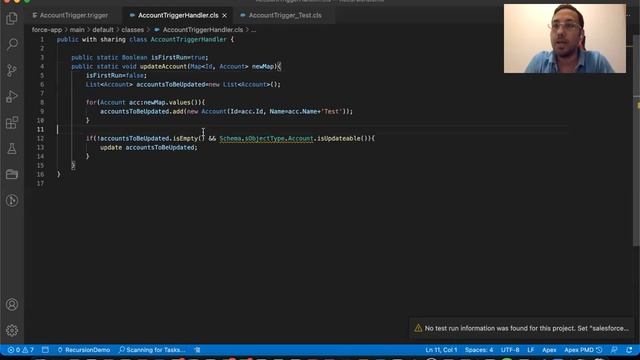Click the webcam video overlay

(564, 38)
